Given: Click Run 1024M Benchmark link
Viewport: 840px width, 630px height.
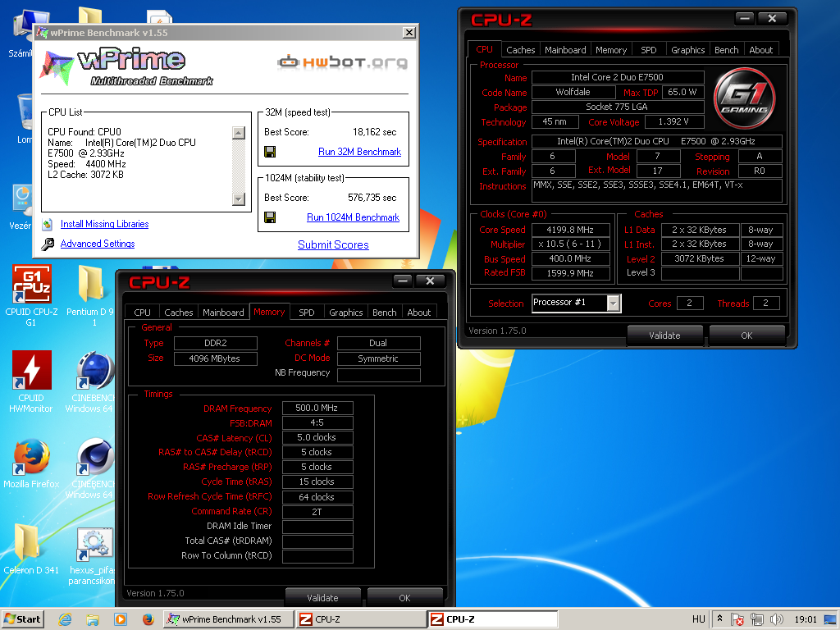Looking at the screenshot, I should pos(353,217).
